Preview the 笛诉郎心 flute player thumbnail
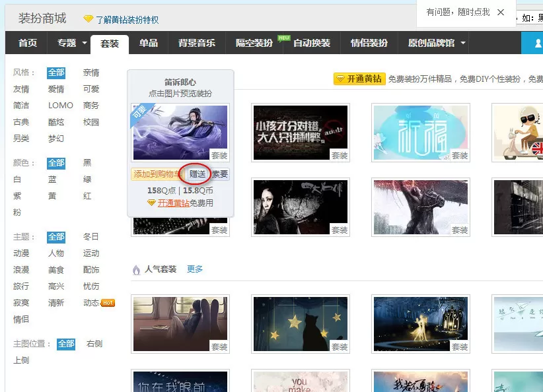543x392 pixels. [180, 133]
